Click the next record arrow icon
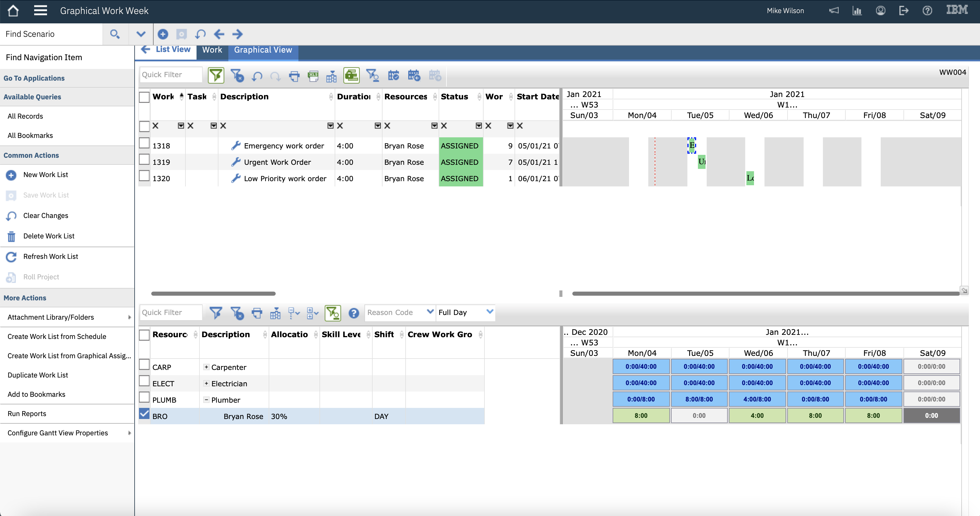The height and width of the screenshot is (516, 980). tap(237, 34)
